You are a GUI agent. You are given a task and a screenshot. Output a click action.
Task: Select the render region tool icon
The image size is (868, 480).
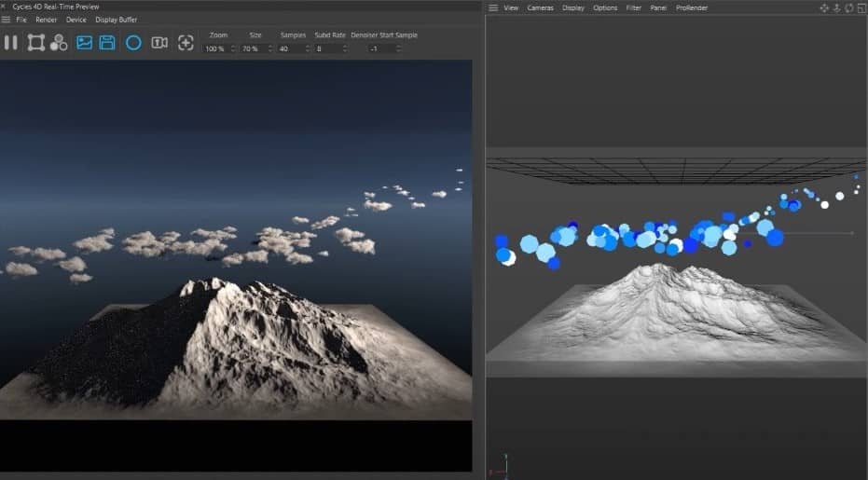pos(35,42)
